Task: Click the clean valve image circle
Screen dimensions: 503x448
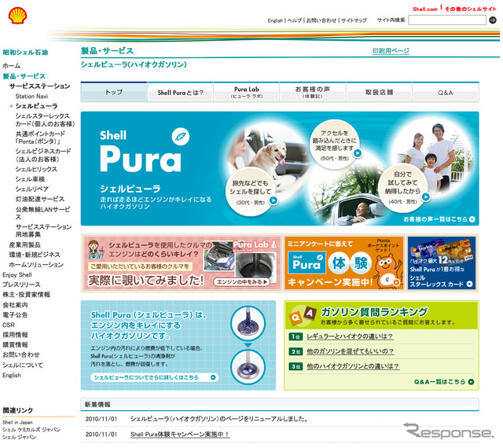Action: [248, 367]
